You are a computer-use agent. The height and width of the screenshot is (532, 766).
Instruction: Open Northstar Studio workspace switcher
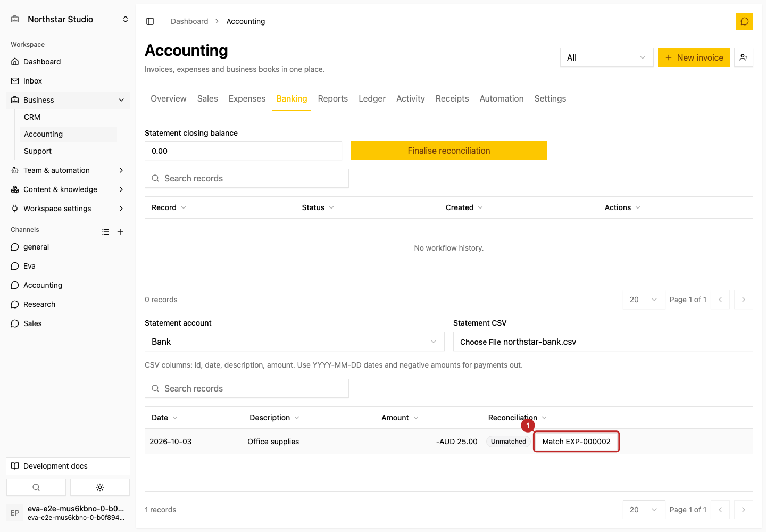point(68,19)
